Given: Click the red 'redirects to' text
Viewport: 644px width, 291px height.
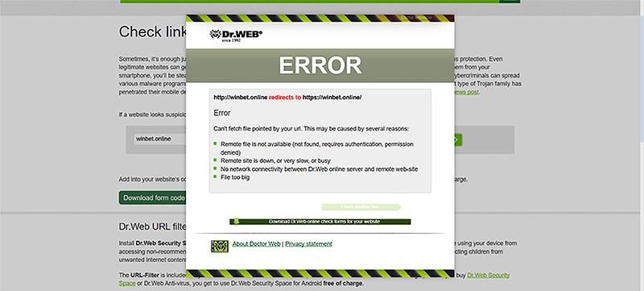Looking at the screenshot, I should (285, 98).
